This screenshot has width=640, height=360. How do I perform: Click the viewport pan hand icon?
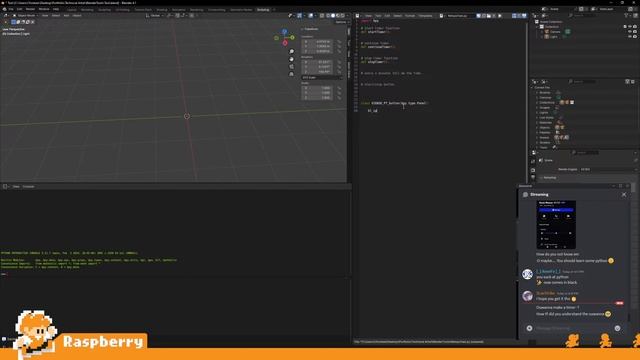pos(291,59)
